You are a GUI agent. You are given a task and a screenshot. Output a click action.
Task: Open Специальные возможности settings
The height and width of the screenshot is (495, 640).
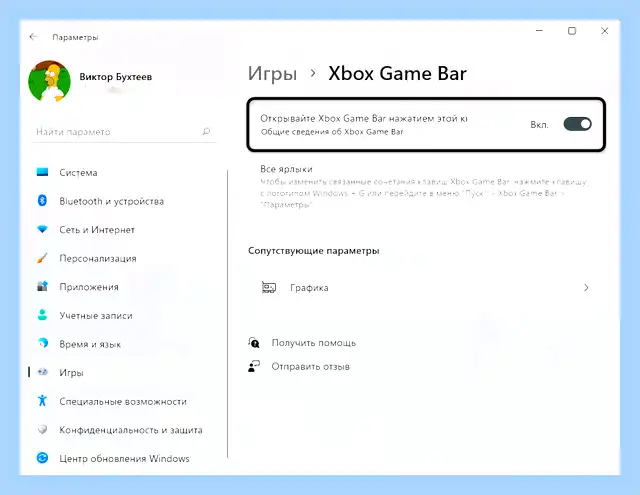pos(123,401)
